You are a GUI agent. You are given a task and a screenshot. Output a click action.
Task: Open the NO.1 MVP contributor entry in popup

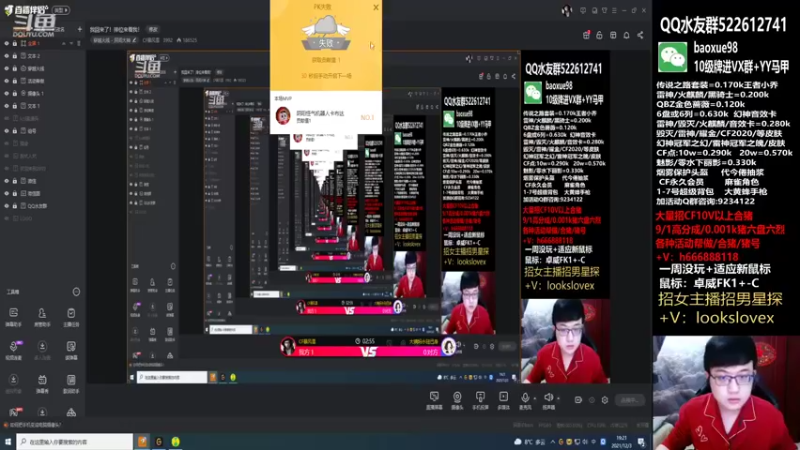point(326,116)
